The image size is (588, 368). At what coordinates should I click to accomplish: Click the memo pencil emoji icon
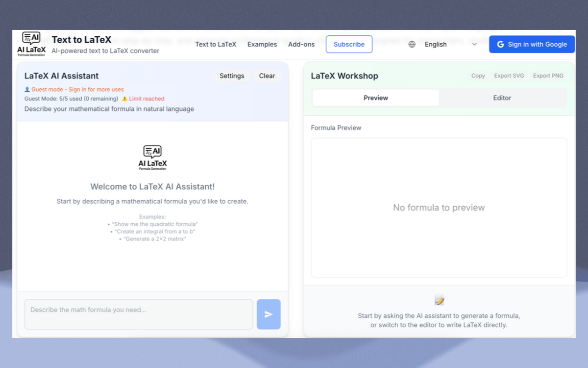(439, 300)
